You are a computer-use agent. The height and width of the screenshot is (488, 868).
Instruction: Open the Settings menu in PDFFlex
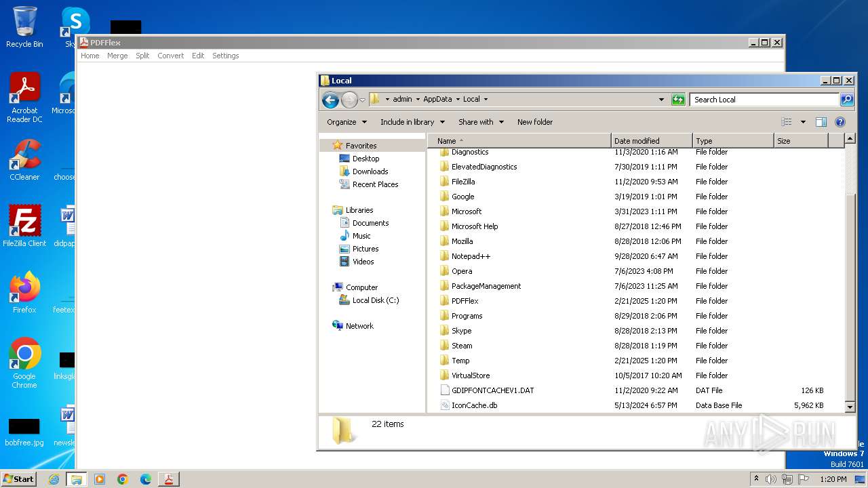tap(226, 56)
